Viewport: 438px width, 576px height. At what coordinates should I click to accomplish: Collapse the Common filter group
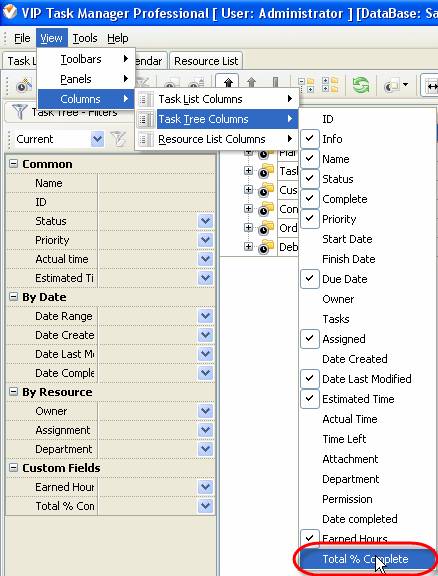[13, 164]
